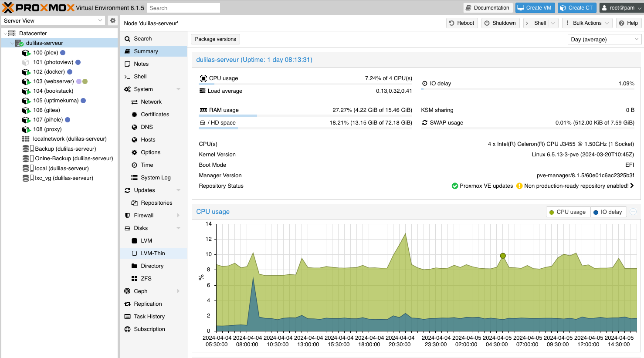Click the top Search input field
This screenshot has height=358, width=644.
coord(183,8)
